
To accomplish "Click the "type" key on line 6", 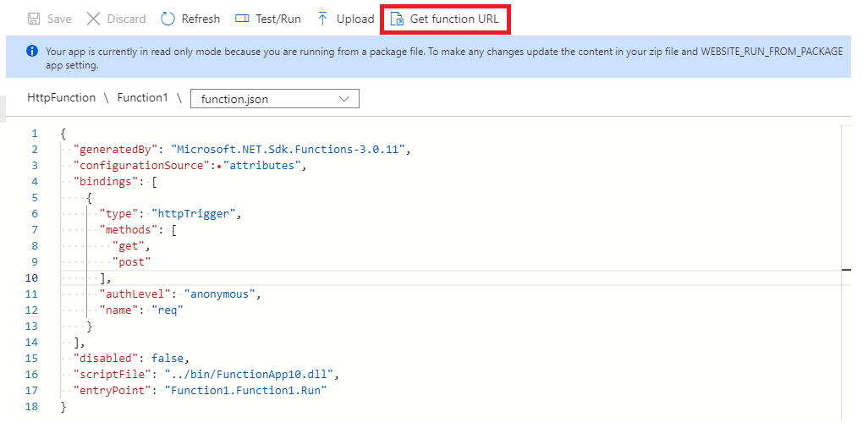I will (121, 214).
